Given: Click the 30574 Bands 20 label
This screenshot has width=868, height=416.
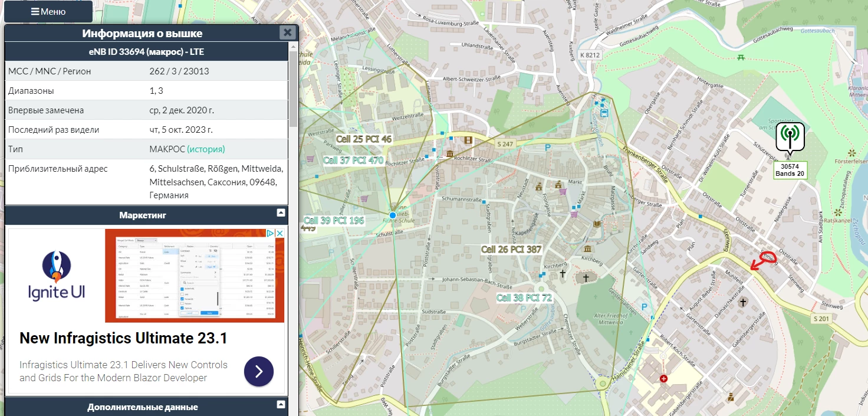Looking at the screenshot, I should 790,170.
